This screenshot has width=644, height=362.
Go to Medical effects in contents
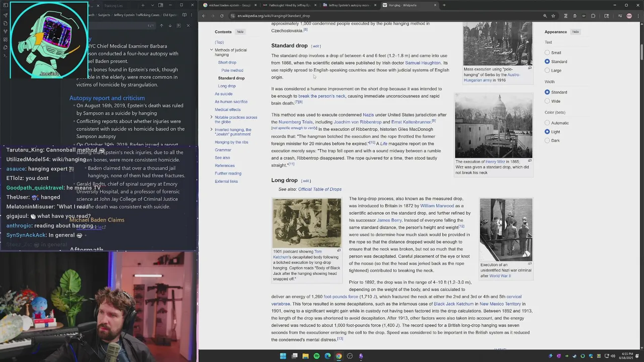[227, 110]
